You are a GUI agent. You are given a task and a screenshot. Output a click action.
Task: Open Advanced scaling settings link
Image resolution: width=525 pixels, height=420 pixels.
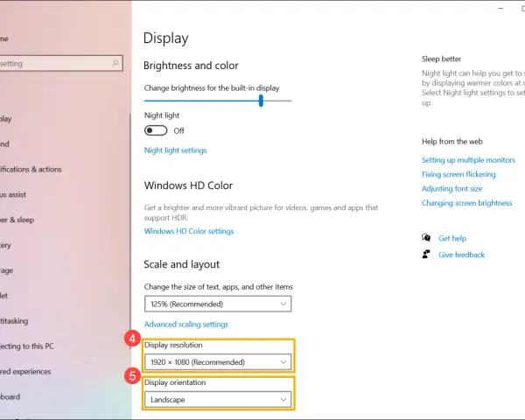coord(186,325)
